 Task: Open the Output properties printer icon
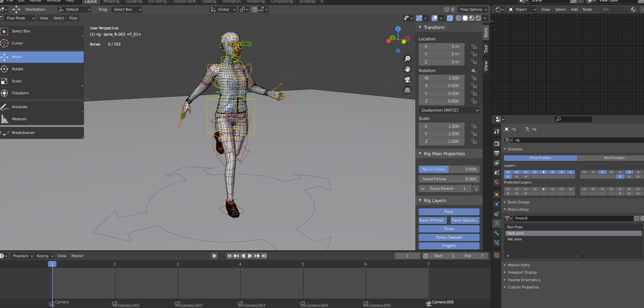(497, 153)
